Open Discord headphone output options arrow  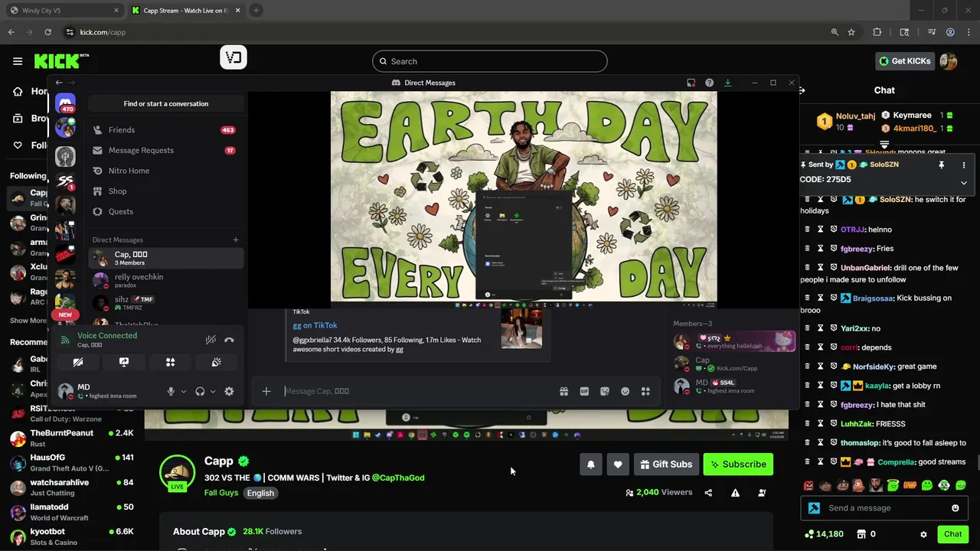[212, 392]
